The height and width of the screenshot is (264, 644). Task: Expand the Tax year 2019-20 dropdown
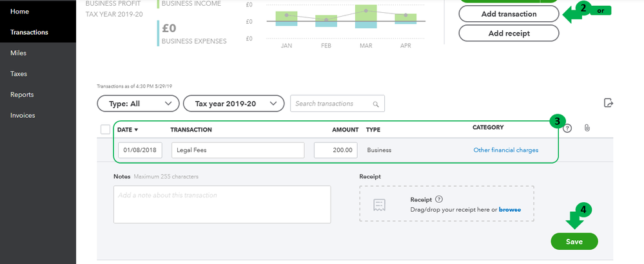234,103
